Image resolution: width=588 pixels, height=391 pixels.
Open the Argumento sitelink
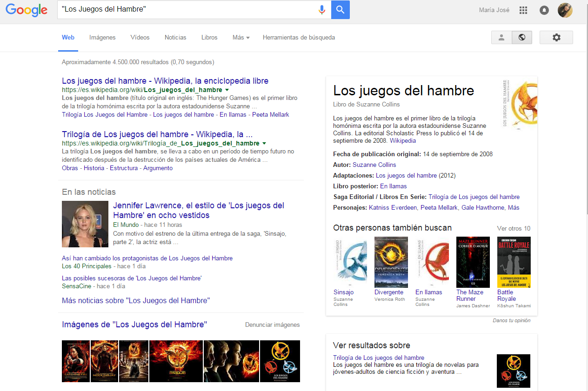[158, 168]
